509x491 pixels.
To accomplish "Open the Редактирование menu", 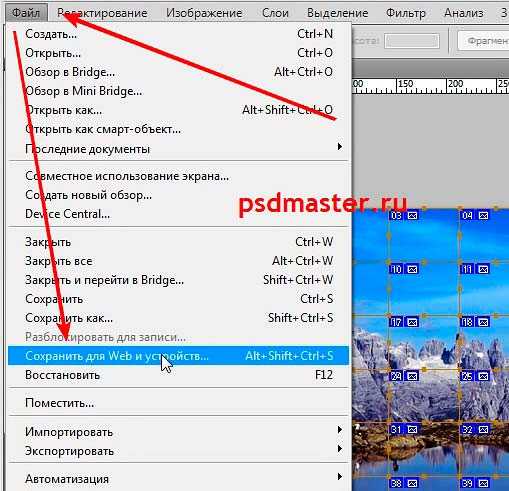I will [102, 13].
